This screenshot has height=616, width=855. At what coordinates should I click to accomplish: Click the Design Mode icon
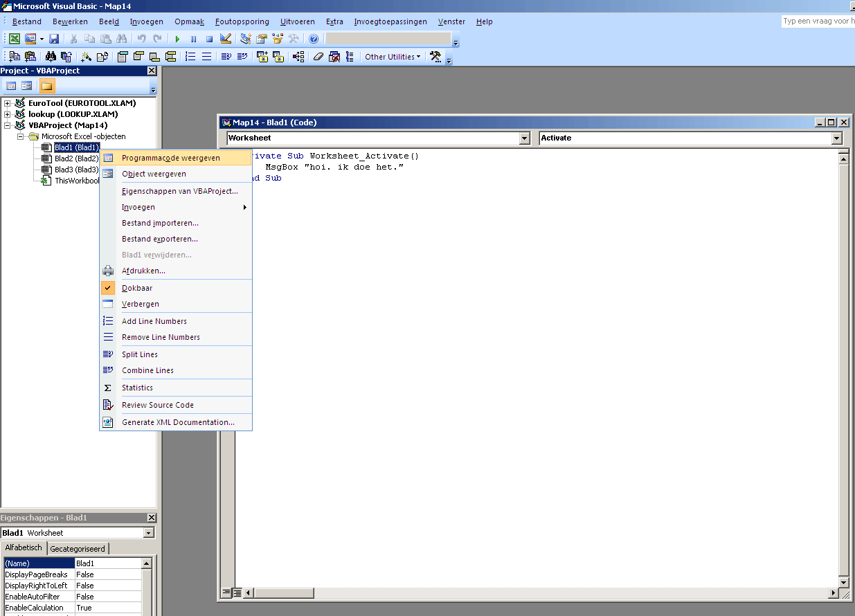point(226,39)
